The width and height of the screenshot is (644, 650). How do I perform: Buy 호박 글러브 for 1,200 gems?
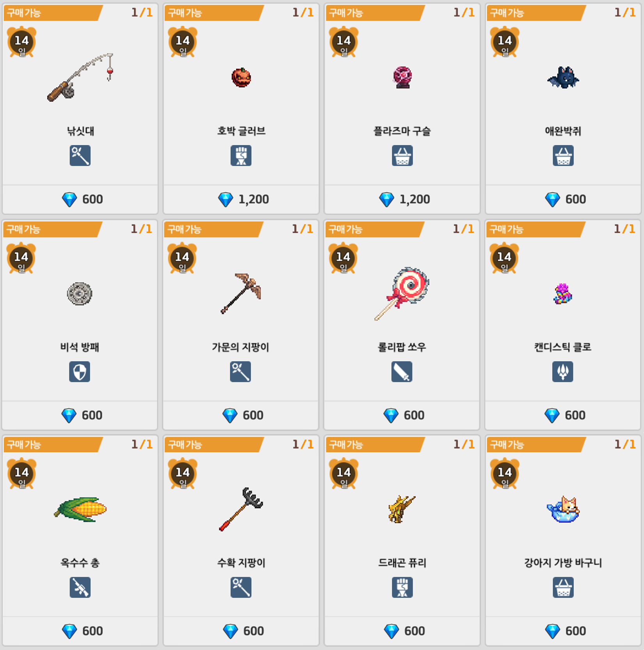click(x=241, y=199)
